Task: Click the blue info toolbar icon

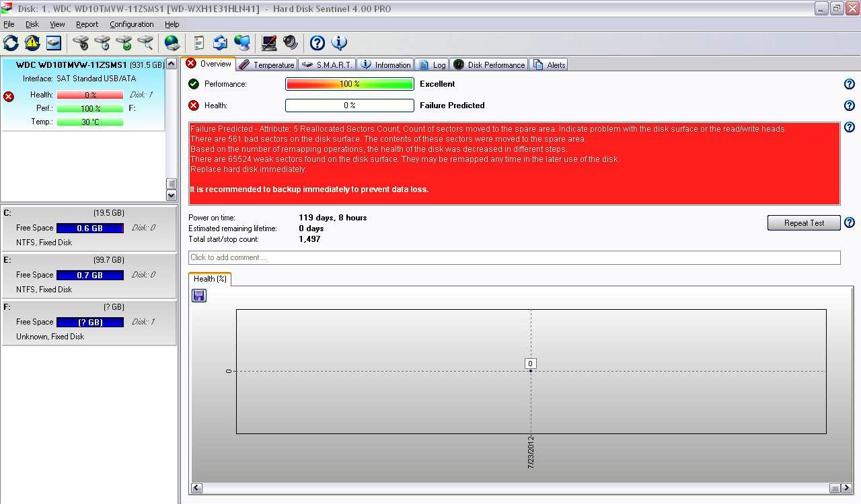Action: coord(339,43)
